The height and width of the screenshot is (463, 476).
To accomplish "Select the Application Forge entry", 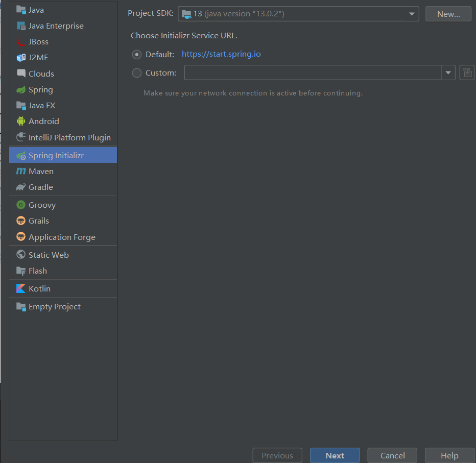I will [63, 237].
